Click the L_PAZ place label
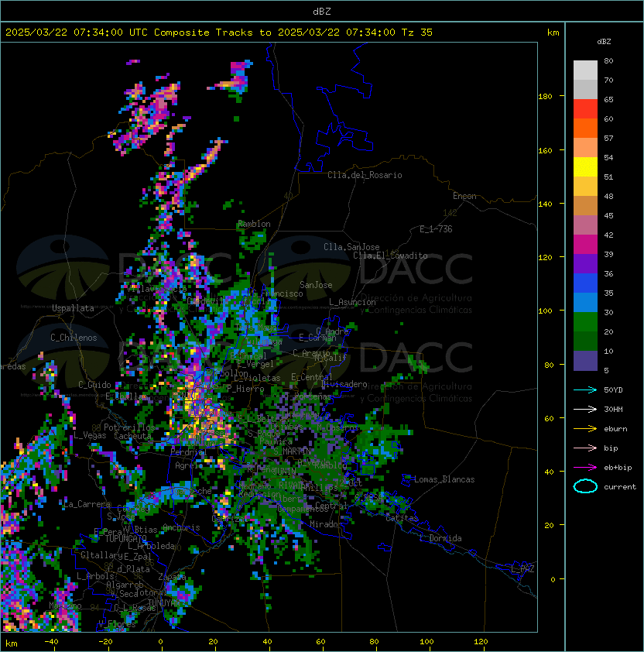The width and height of the screenshot is (644, 652). pos(522,569)
